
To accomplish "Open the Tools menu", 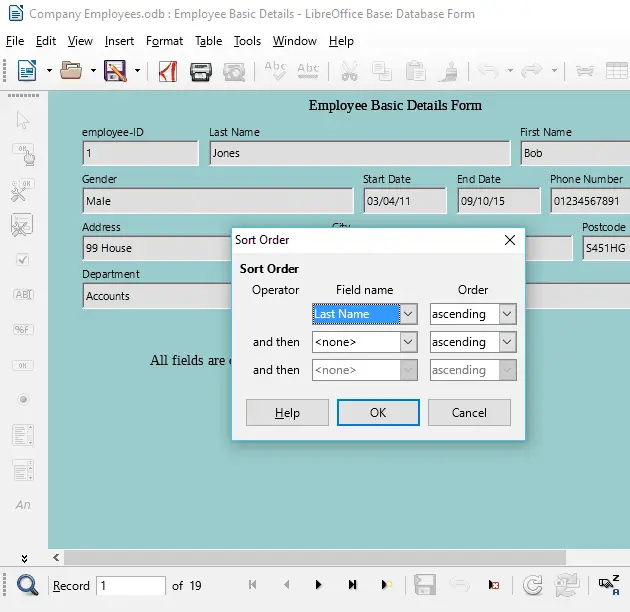I will (x=247, y=41).
